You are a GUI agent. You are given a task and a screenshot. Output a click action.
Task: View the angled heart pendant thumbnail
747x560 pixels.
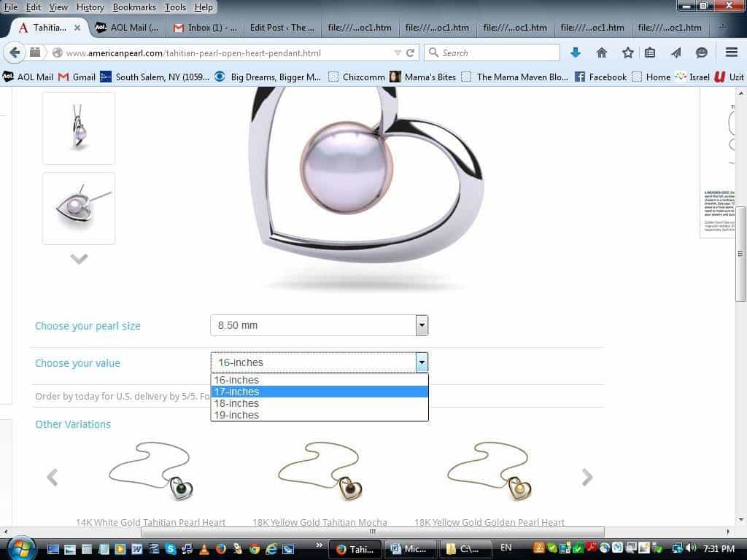[79, 209]
